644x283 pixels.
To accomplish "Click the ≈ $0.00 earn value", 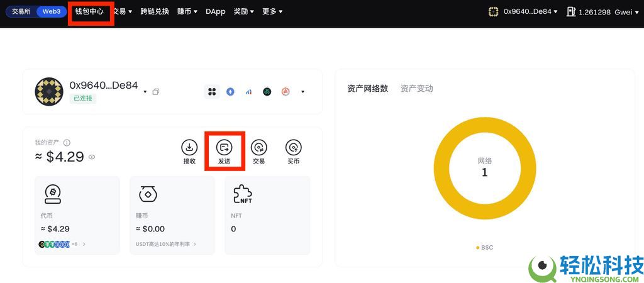I will point(150,229).
